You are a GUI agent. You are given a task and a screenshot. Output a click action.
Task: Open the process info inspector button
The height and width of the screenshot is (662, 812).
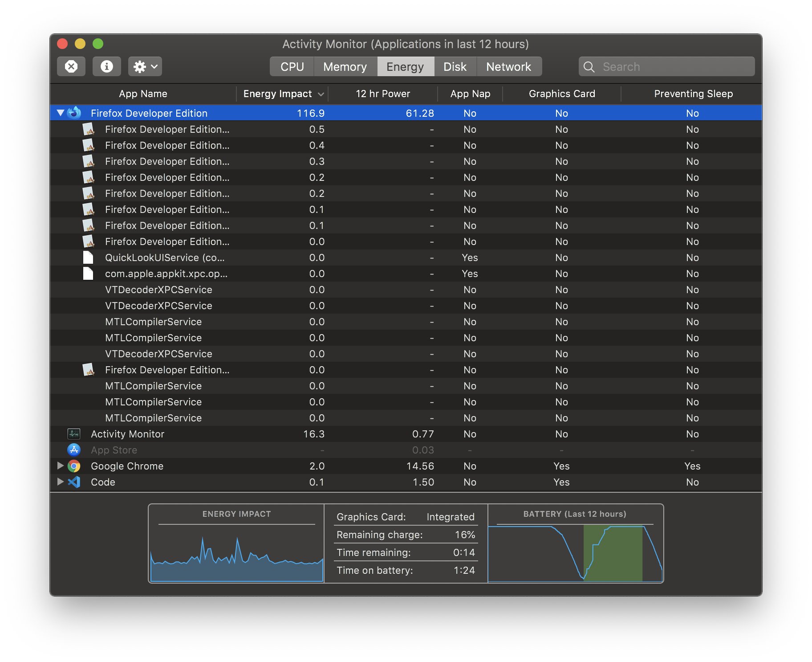pyautogui.click(x=106, y=66)
